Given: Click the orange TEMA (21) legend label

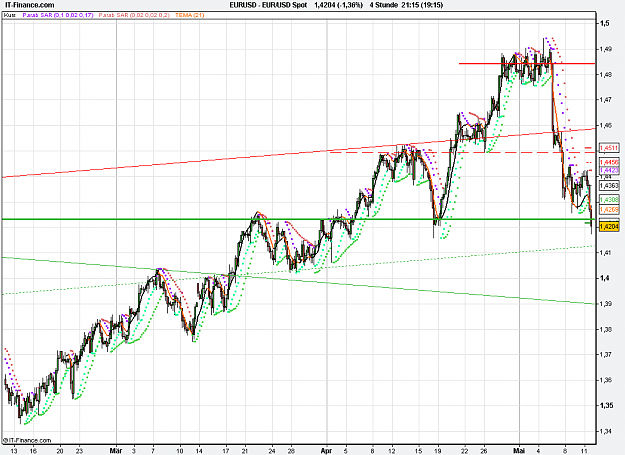Looking at the screenshot, I should click(189, 15).
